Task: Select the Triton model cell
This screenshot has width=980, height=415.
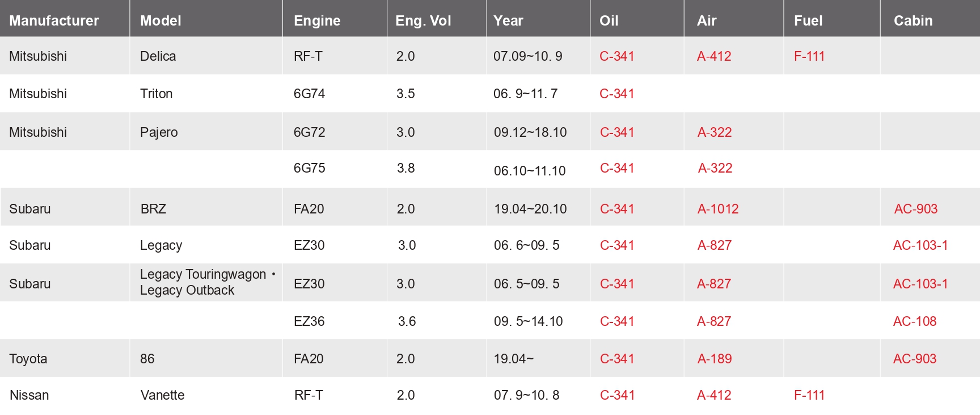Action: click(x=156, y=94)
